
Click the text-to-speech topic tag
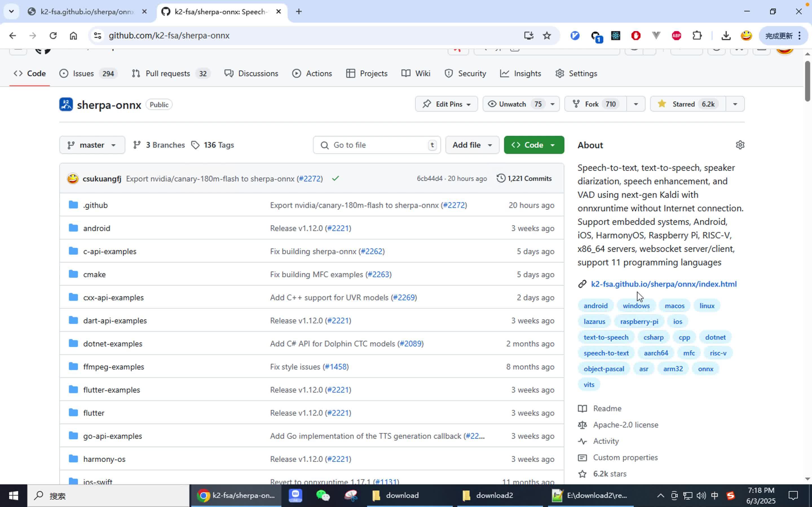point(606,337)
